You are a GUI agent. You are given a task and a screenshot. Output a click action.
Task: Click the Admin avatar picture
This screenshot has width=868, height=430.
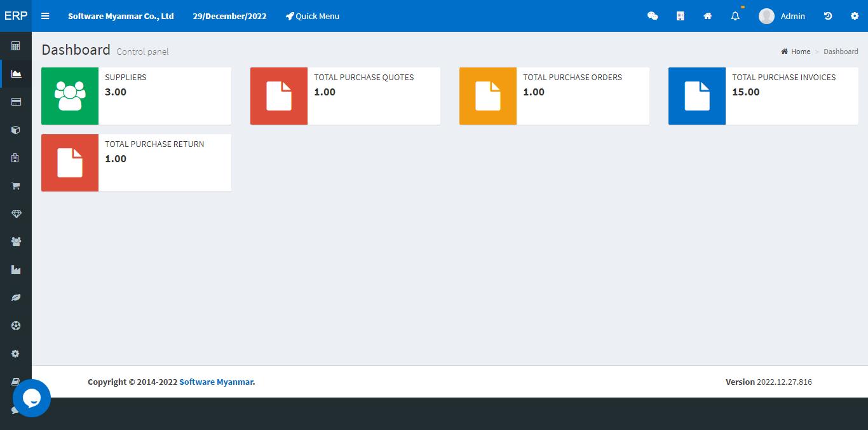point(766,16)
